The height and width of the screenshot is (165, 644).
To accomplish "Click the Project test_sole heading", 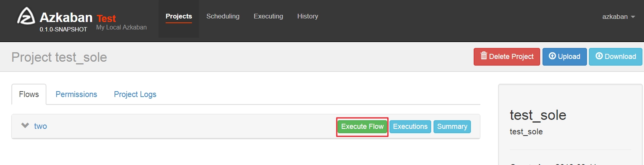I will 59,57.
